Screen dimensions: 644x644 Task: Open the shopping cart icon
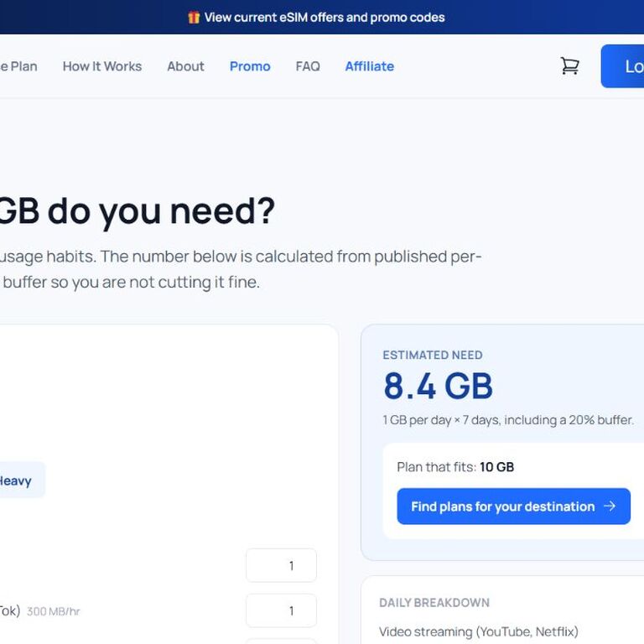click(x=569, y=65)
